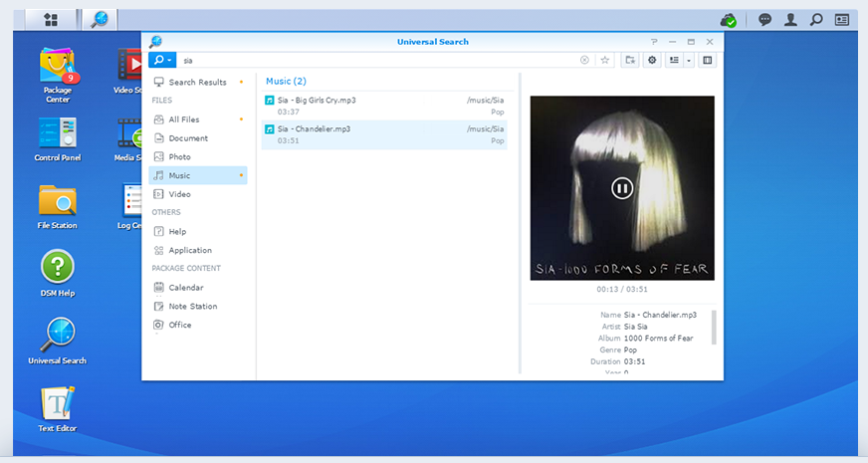The height and width of the screenshot is (463, 868).
Task: Open the Video Station desktop icon
Action: click(x=128, y=72)
